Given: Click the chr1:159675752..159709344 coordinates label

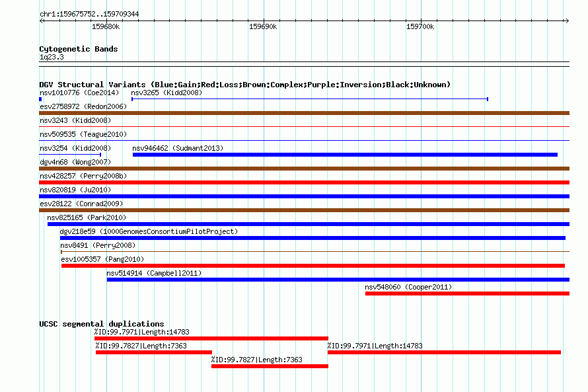Looking at the screenshot, I should tap(89, 14).
